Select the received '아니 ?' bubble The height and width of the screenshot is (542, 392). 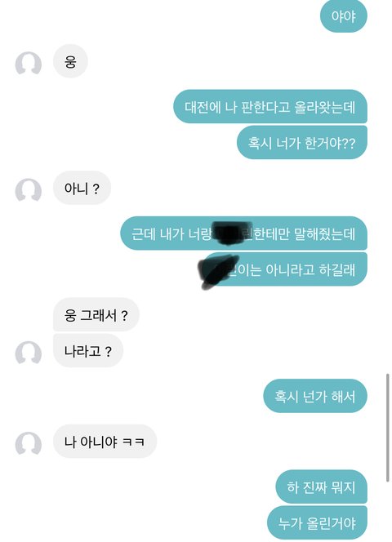point(82,188)
